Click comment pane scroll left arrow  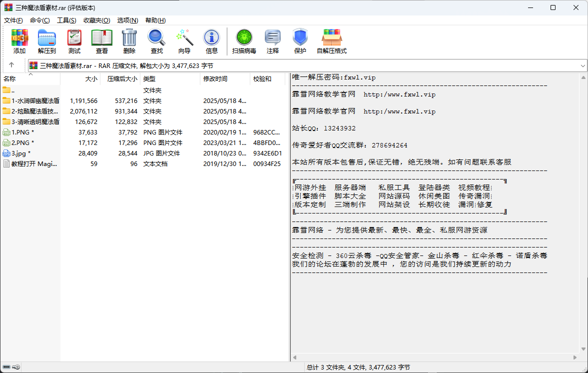coord(295,357)
